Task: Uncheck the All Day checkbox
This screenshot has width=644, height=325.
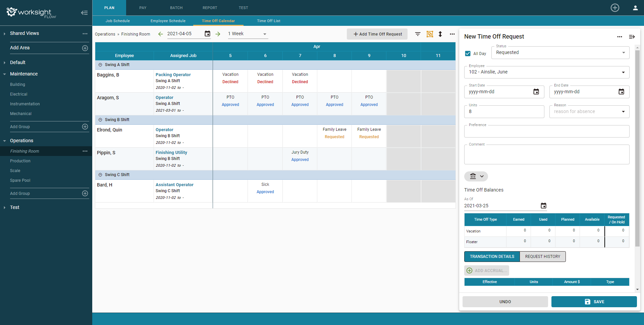Action: pos(468,53)
